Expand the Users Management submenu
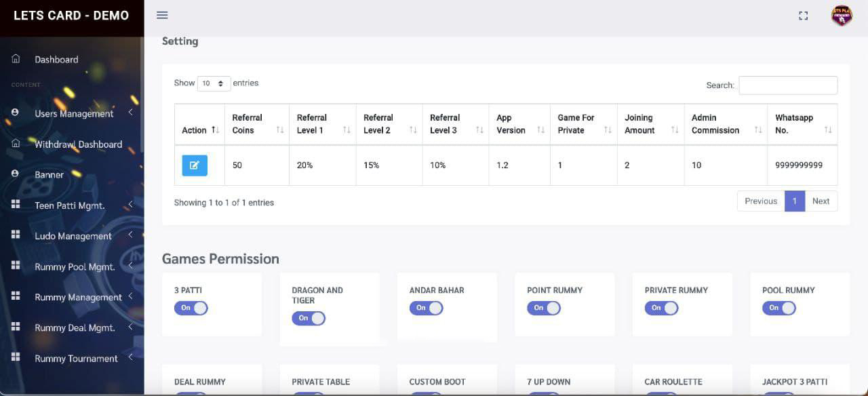Screen dimensions: 868x396 coord(130,113)
